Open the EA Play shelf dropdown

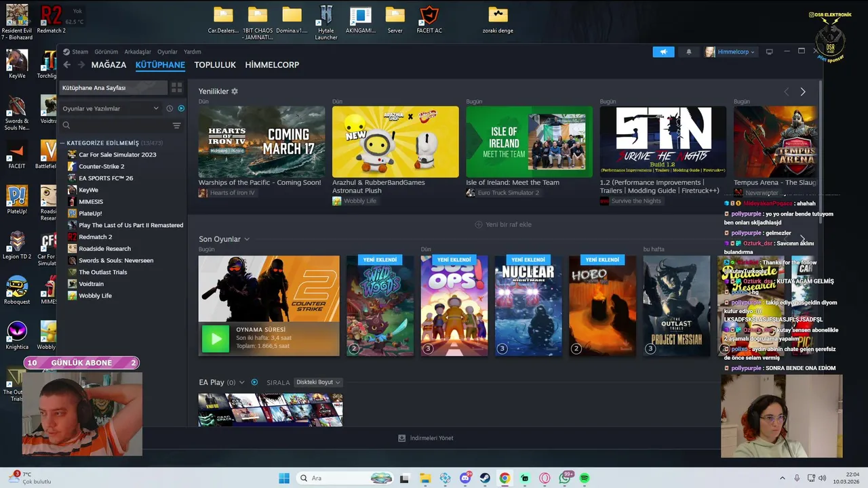(x=241, y=382)
